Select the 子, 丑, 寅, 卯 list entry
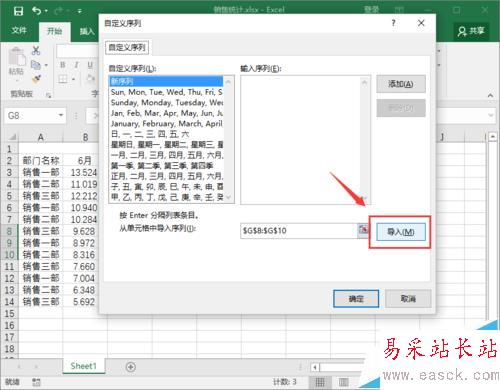This screenshot has width=500, height=390. (x=166, y=187)
